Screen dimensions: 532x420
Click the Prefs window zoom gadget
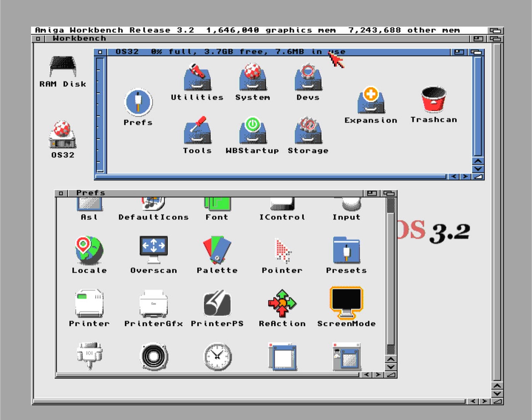372,193
